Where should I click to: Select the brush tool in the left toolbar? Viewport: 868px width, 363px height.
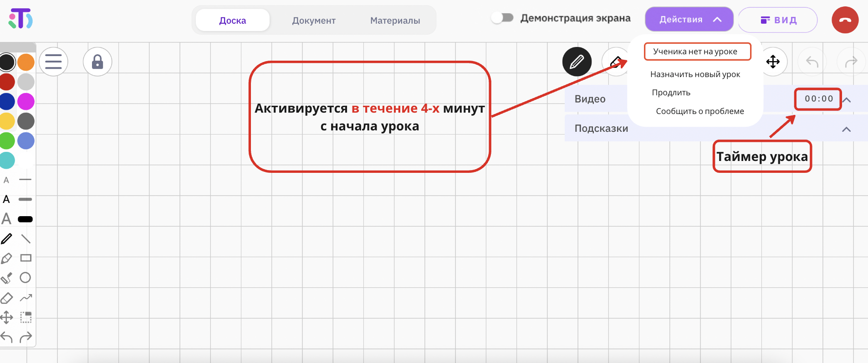[x=6, y=278]
